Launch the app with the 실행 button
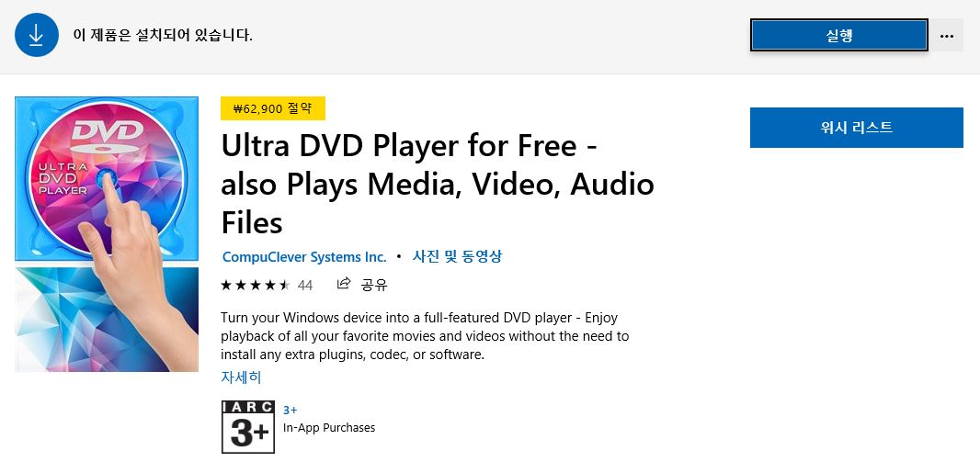The width and height of the screenshot is (980, 473). [x=838, y=35]
